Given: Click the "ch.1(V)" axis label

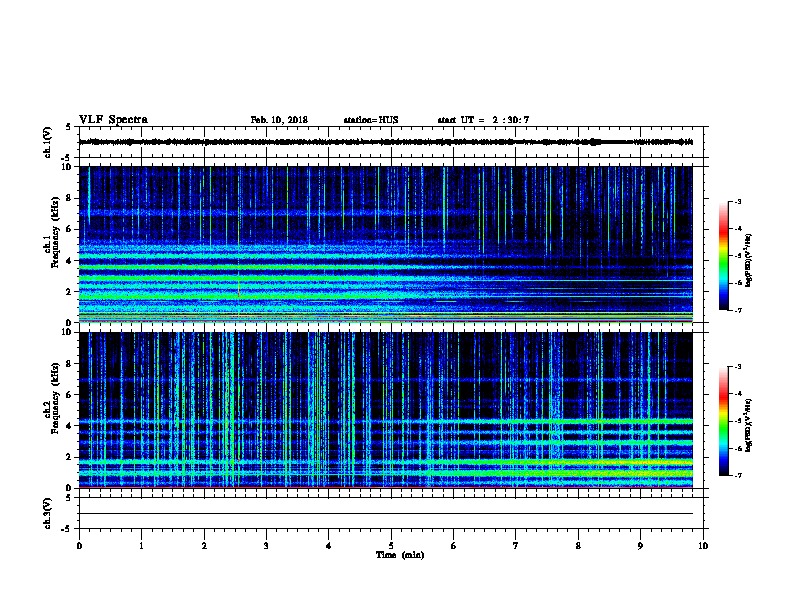Looking at the screenshot, I should (x=48, y=142).
